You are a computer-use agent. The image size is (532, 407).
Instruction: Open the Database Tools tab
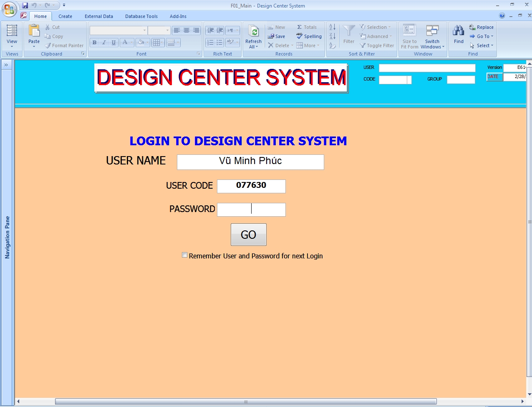tap(141, 16)
